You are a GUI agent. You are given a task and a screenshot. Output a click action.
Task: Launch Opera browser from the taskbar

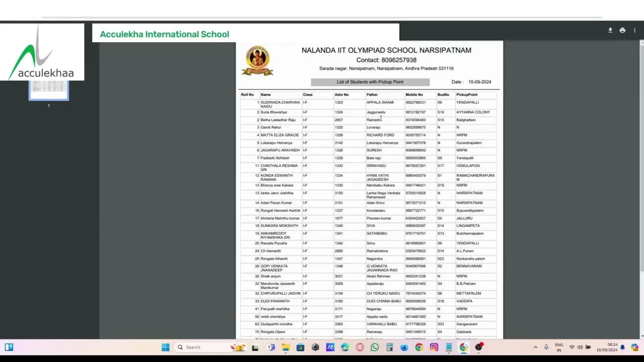coord(360,347)
